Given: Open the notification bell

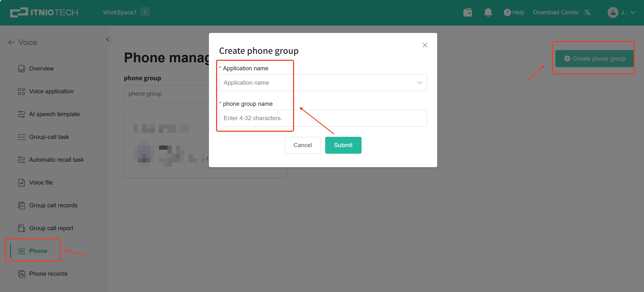Looking at the screenshot, I should click(x=488, y=12).
